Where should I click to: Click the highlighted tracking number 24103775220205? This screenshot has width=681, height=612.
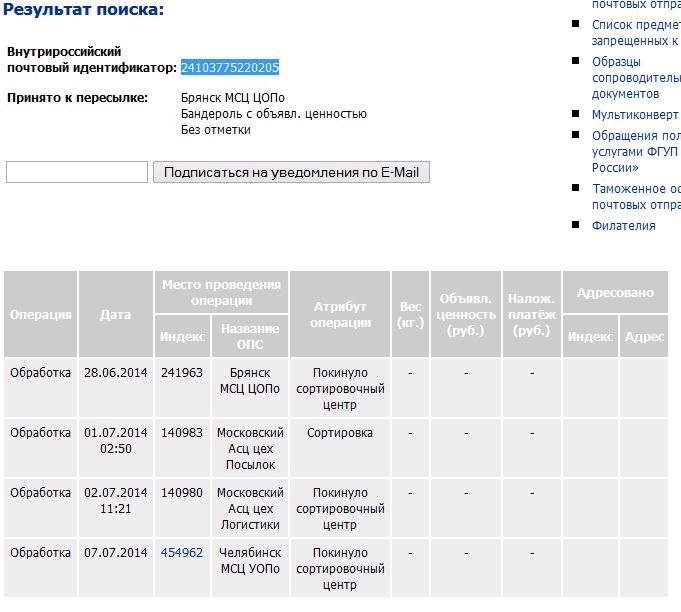pyautogui.click(x=230, y=68)
